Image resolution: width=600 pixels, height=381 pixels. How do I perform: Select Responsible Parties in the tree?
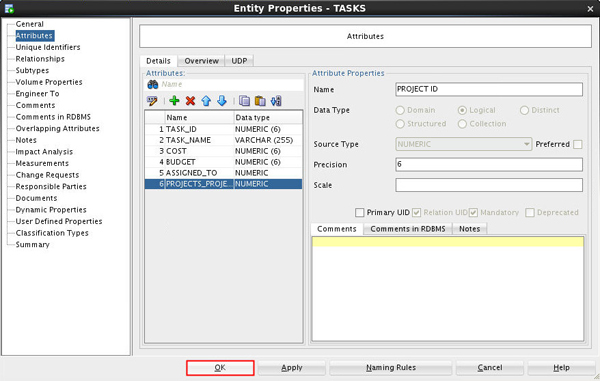(x=51, y=187)
